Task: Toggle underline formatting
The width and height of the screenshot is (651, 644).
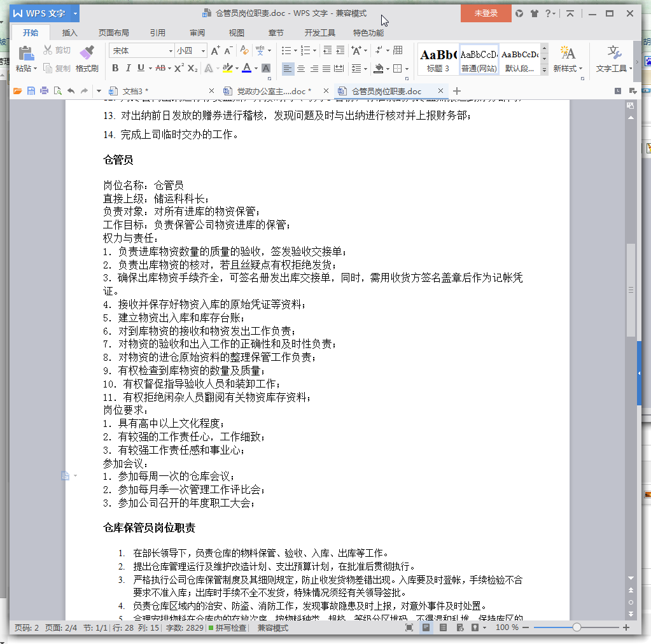Action: point(141,68)
